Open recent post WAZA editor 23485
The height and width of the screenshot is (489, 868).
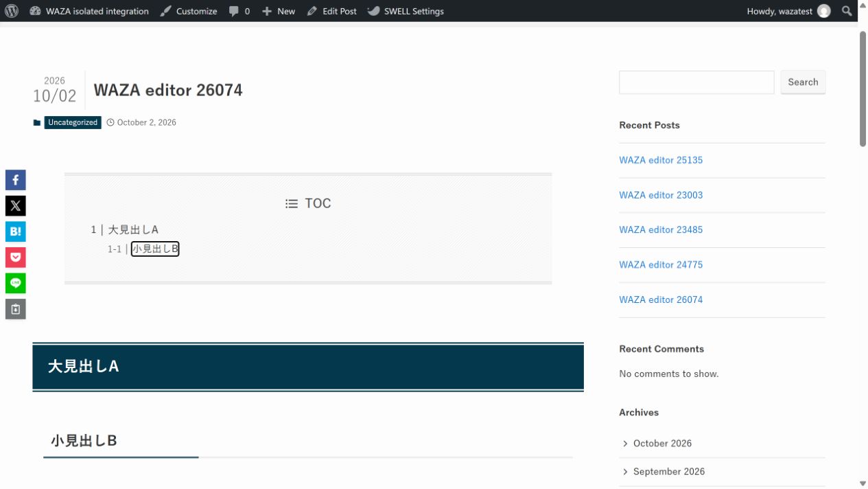point(661,230)
